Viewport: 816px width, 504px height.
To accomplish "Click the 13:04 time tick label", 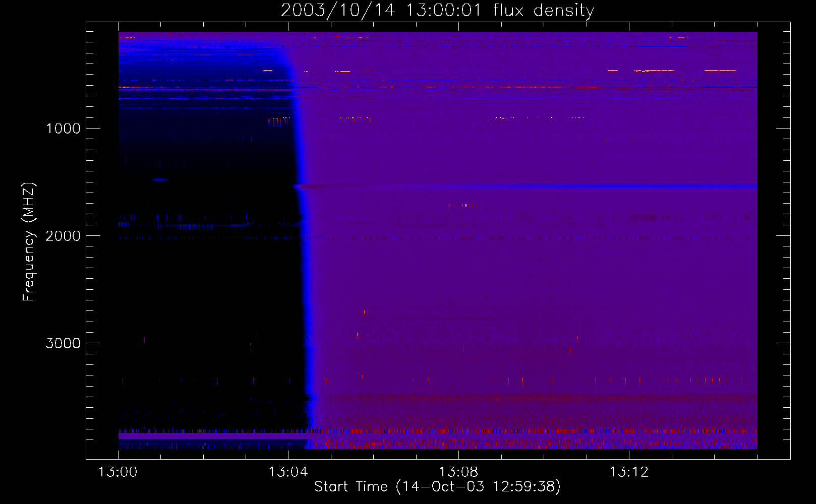I will (x=288, y=472).
